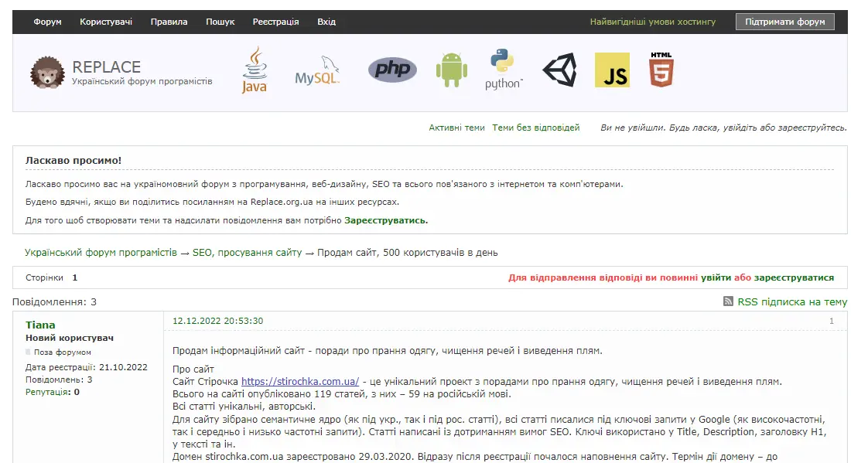Click the Поза форумом status
The width and height of the screenshot is (868, 463).
click(x=62, y=352)
